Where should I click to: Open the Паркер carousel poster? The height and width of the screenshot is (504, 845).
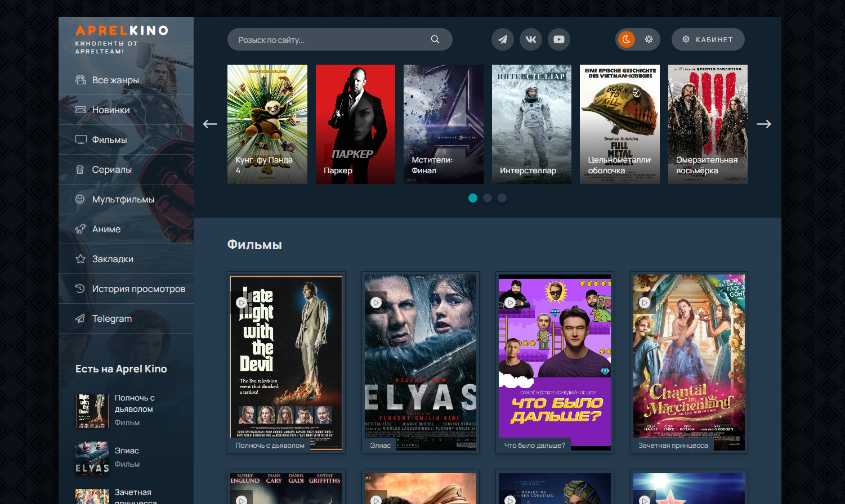tap(355, 124)
